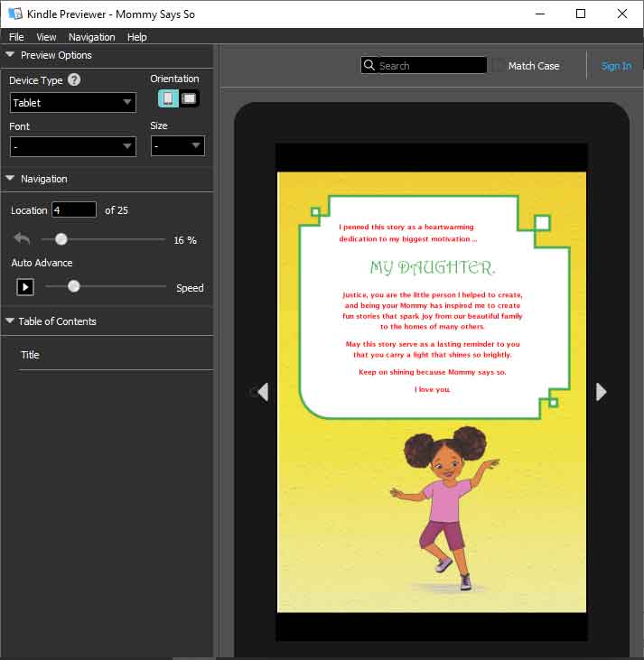644x660 pixels.
Task: Collapse the Navigation section
Action: [x=10, y=179]
